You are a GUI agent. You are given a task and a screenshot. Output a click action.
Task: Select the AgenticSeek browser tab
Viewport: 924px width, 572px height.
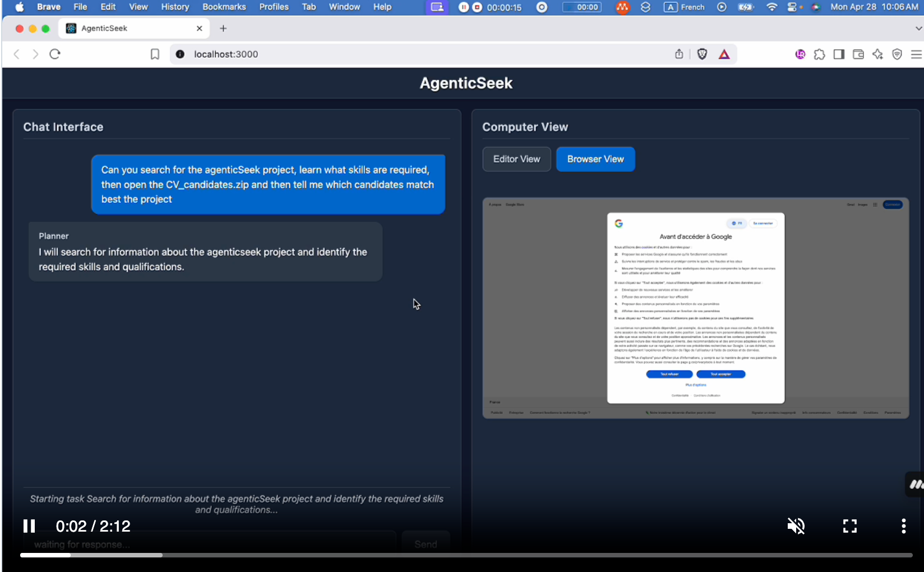(x=133, y=28)
